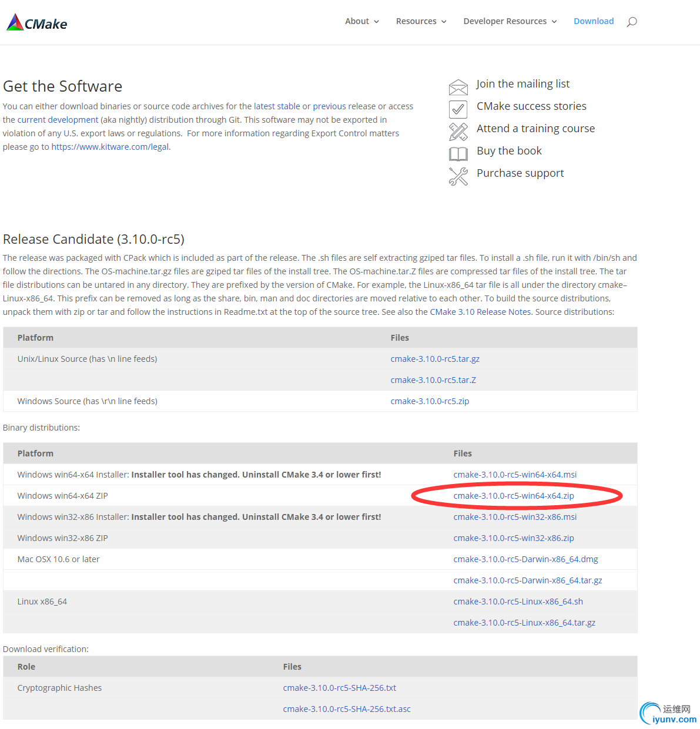The image size is (700, 729).
Task: Click the training course pencil-ruler icon
Action: click(458, 132)
